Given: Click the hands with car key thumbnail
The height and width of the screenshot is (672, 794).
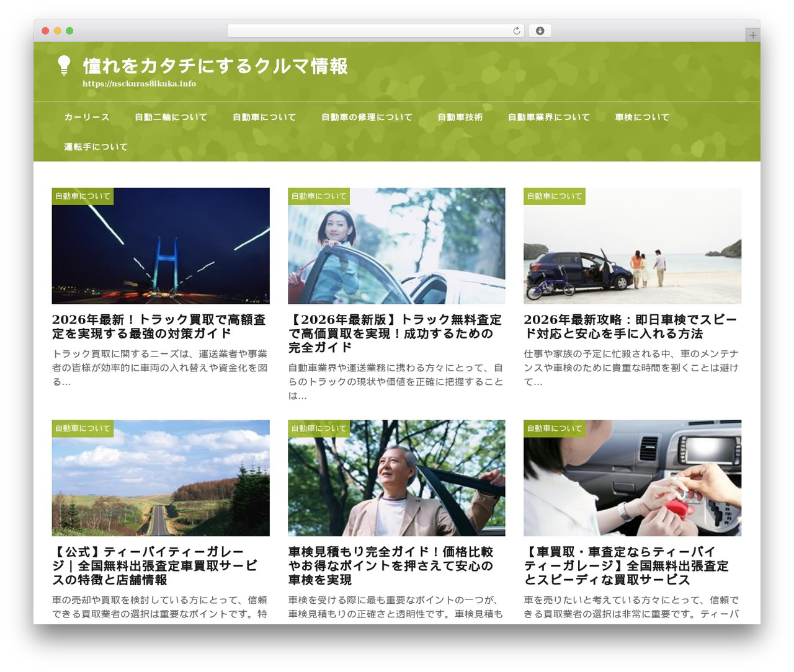Looking at the screenshot, I should pyautogui.click(x=632, y=478).
